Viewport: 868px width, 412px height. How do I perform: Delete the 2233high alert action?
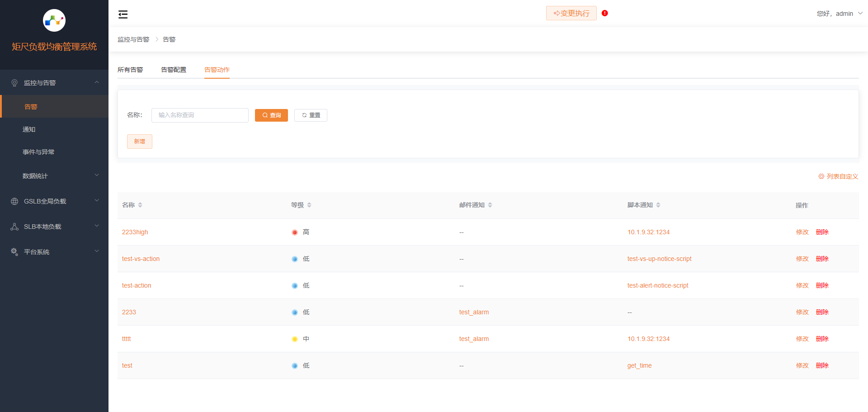coord(822,232)
